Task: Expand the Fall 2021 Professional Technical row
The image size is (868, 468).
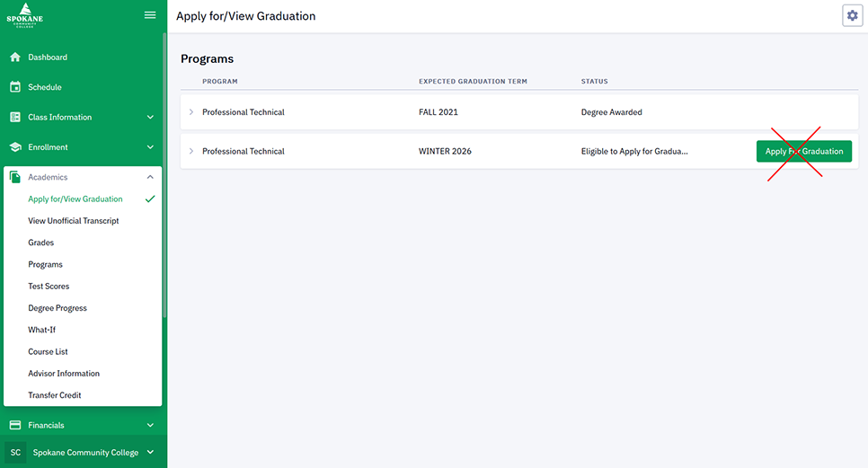Action: coord(191,111)
